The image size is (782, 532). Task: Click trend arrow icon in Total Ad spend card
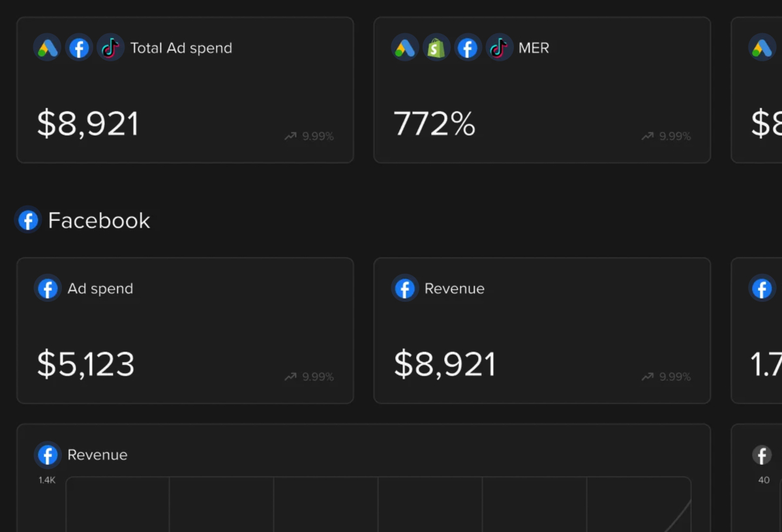click(291, 136)
